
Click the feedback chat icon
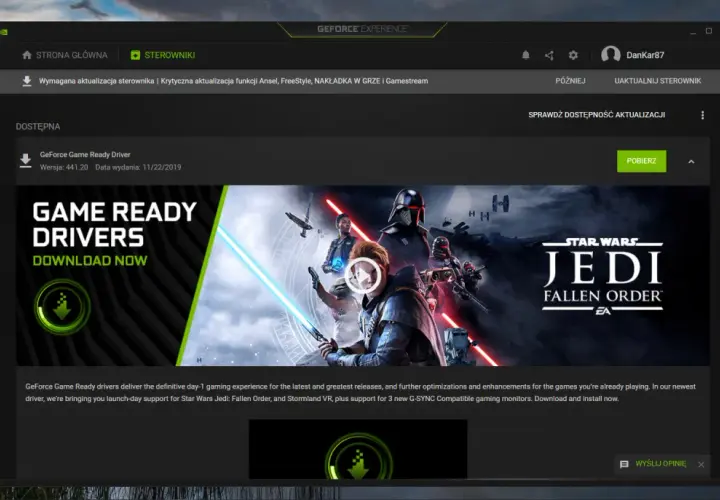click(x=624, y=464)
